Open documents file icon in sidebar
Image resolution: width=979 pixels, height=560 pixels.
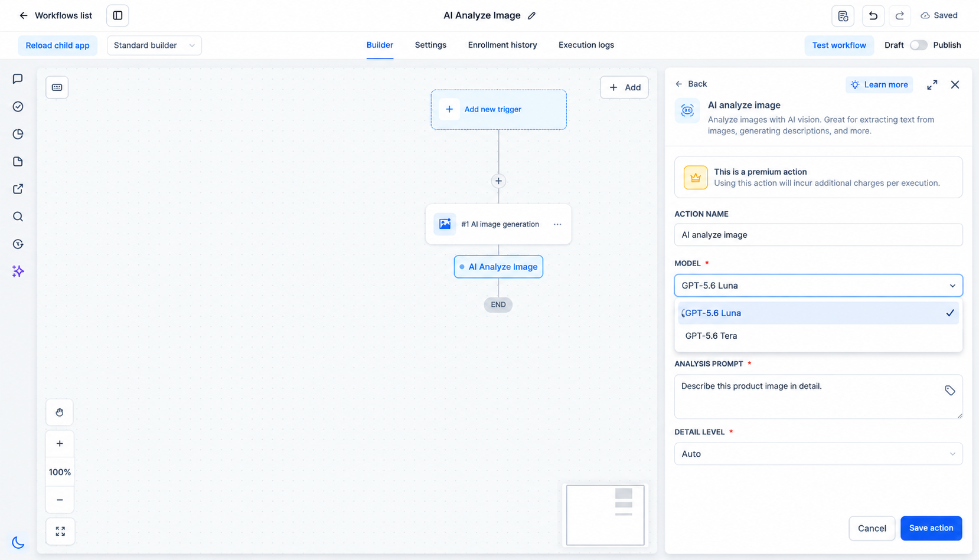[x=18, y=162]
